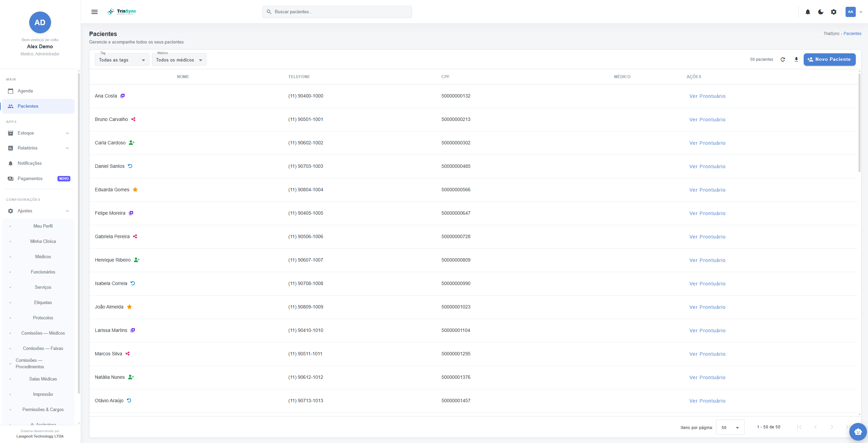Download the patient list export
This screenshot has height=443, width=868.
click(x=796, y=59)
